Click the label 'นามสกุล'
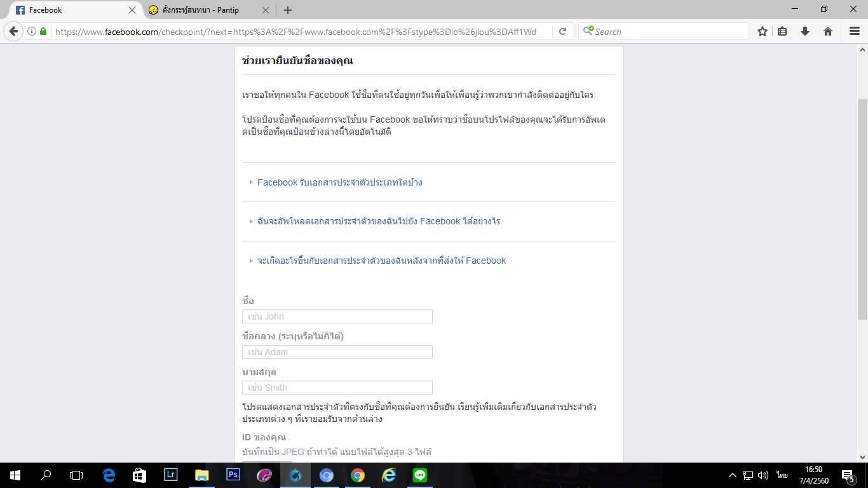 [259, 372]
